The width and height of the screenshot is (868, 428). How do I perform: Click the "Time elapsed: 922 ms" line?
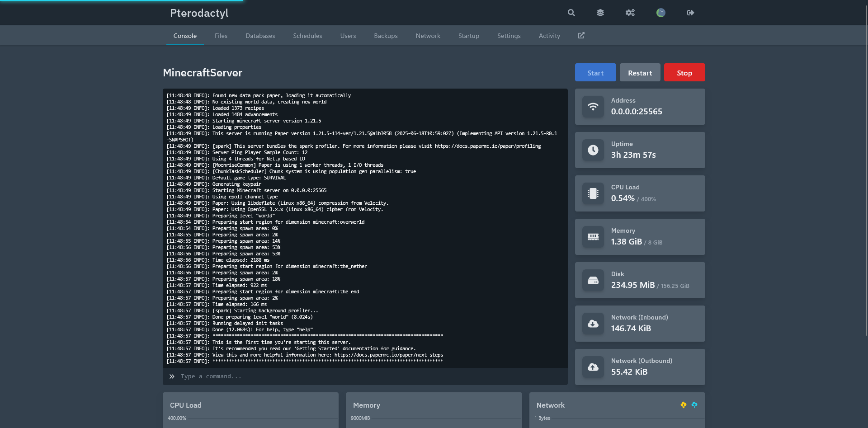217,285
